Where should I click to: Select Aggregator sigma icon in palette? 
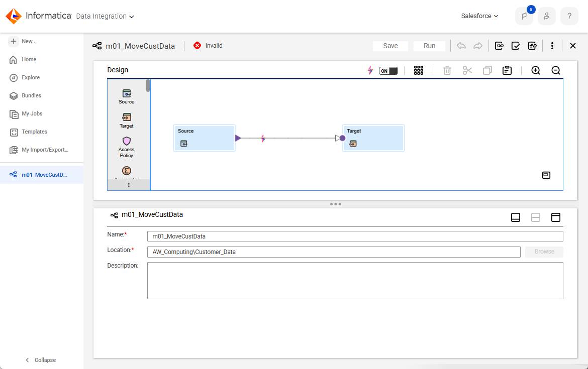(127, 171)
